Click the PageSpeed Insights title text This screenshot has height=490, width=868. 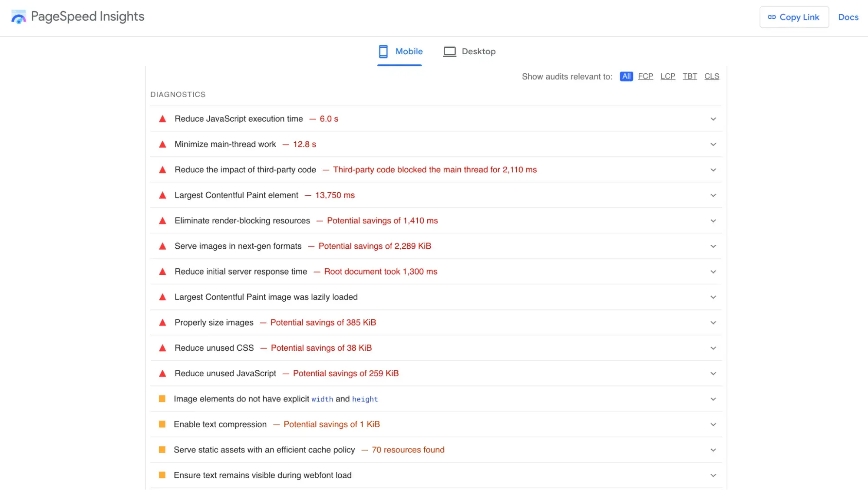point(88,17)
